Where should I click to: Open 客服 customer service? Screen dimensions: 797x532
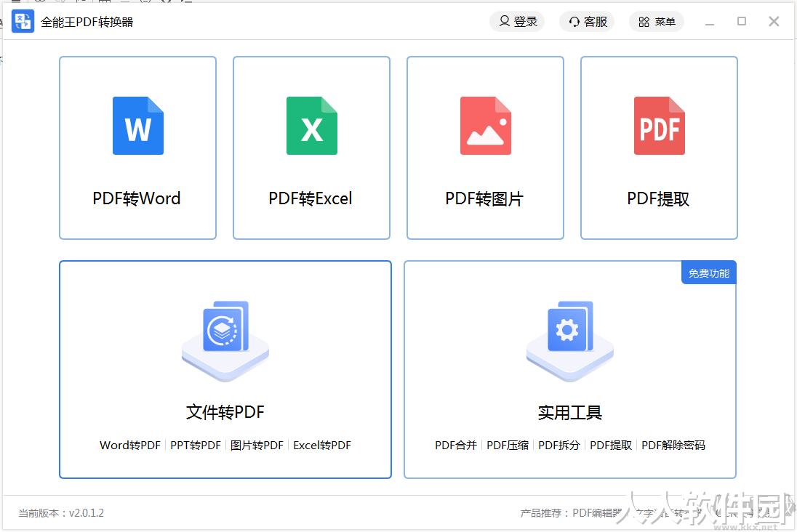point(587,21)
